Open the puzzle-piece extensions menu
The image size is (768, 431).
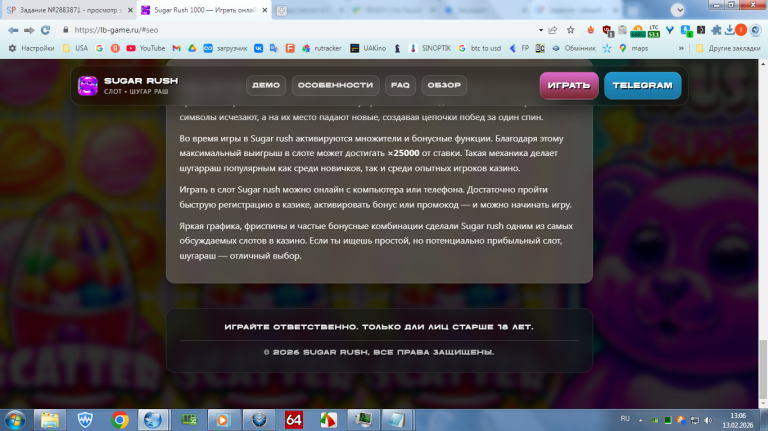click(717, 30)
